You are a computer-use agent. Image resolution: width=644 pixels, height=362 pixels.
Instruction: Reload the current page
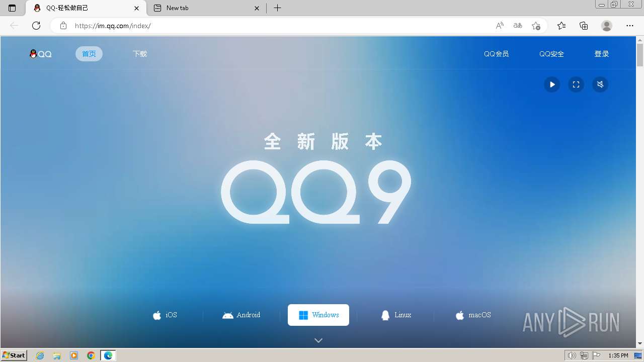pos(36,26)
